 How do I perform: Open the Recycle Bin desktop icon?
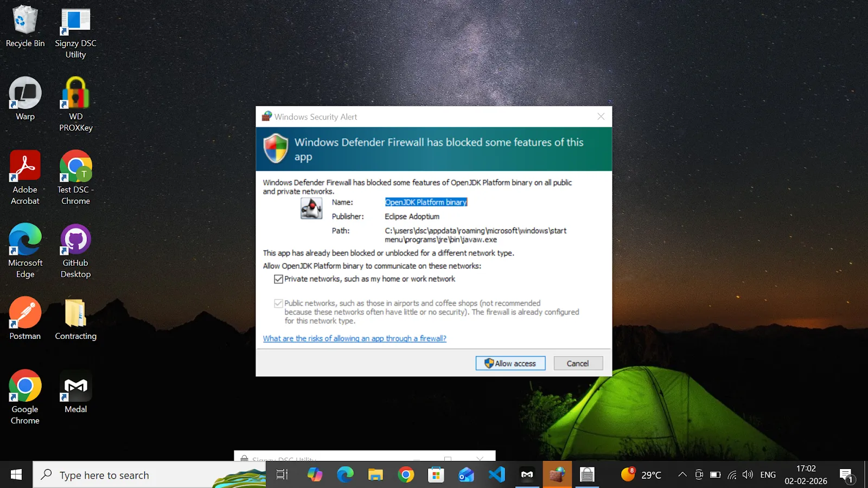[25, 26]
